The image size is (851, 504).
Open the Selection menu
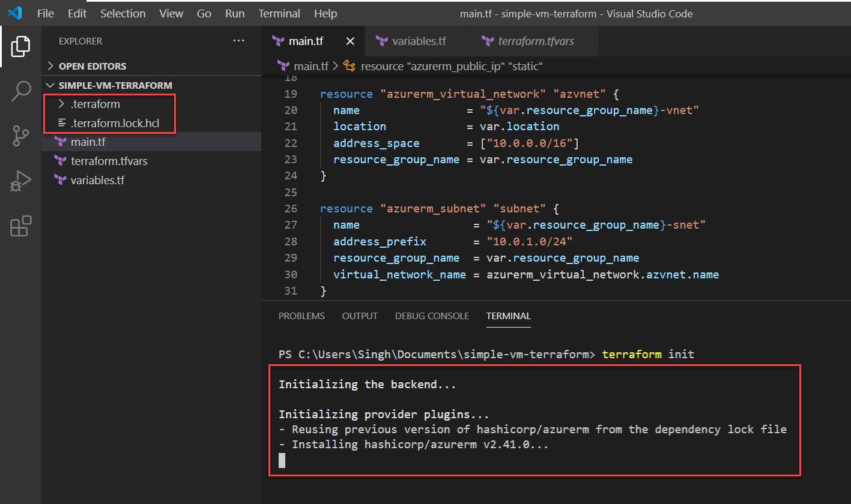pyautogui.click(x=123, y=13)
